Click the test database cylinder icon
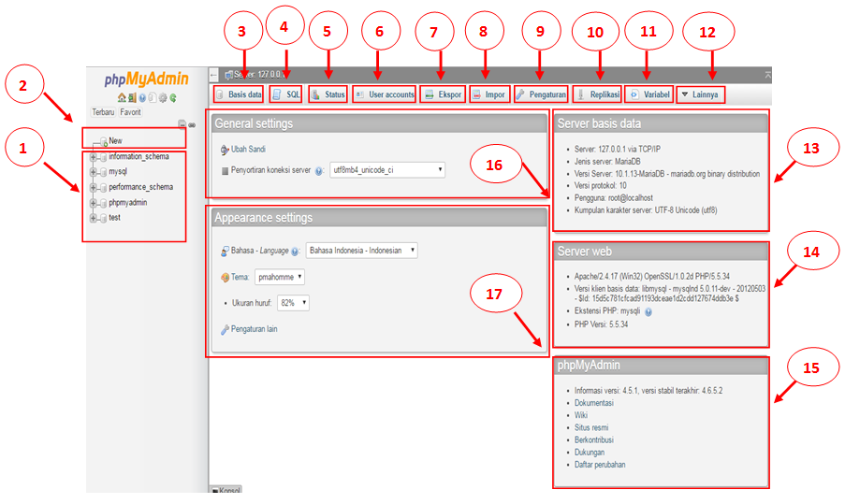The image size is (845, 504). click(x=103, y=218)
